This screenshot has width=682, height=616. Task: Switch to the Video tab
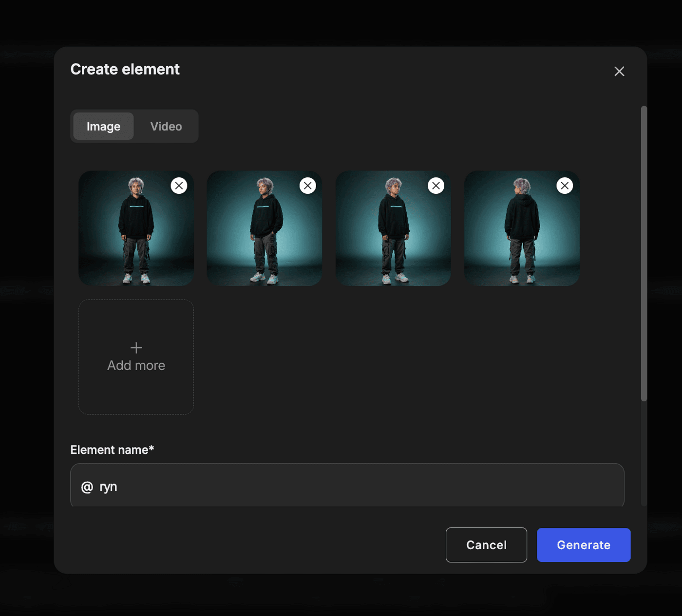(166, 127)
